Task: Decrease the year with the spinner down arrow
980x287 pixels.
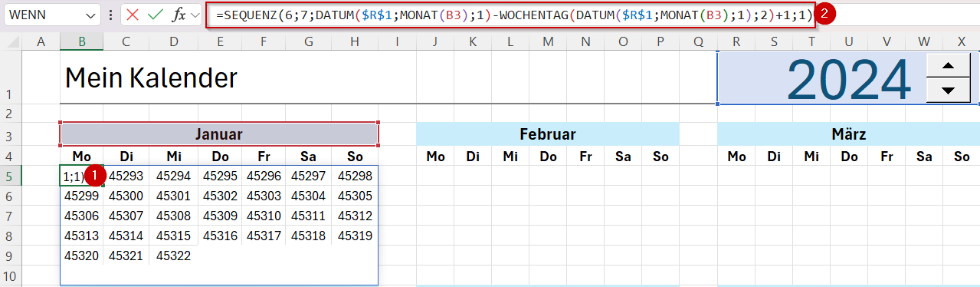Action: coord(949,91)
